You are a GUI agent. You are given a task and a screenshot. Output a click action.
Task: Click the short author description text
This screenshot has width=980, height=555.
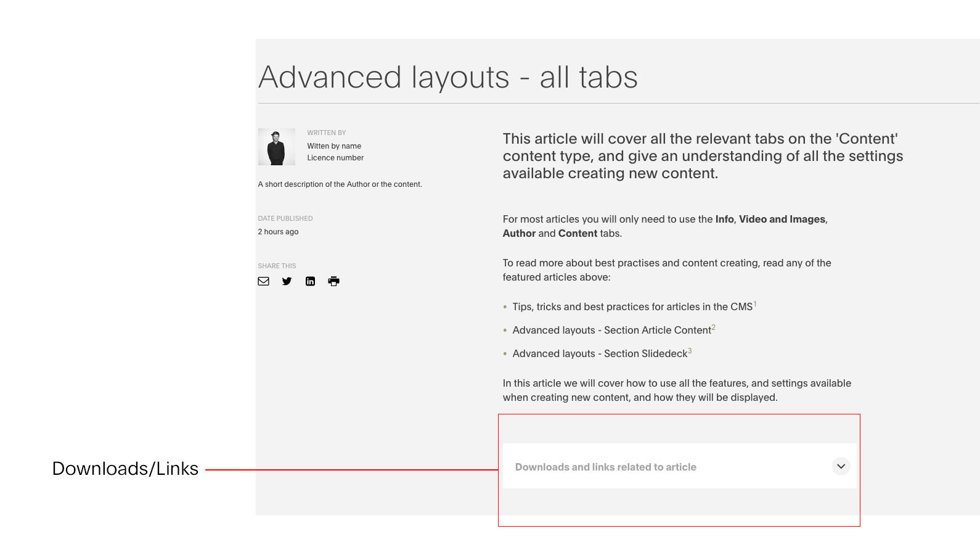tap(340, 184)
